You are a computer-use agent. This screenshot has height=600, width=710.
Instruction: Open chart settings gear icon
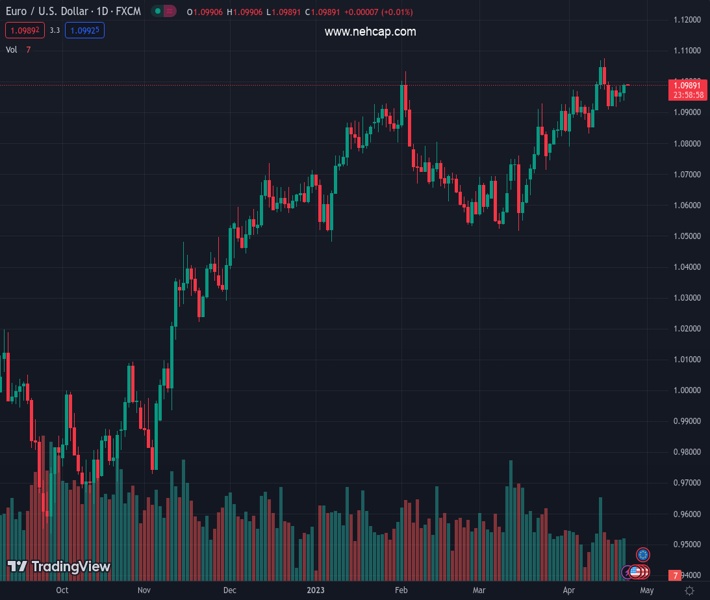pyautogui.click(x=689, y=590)
